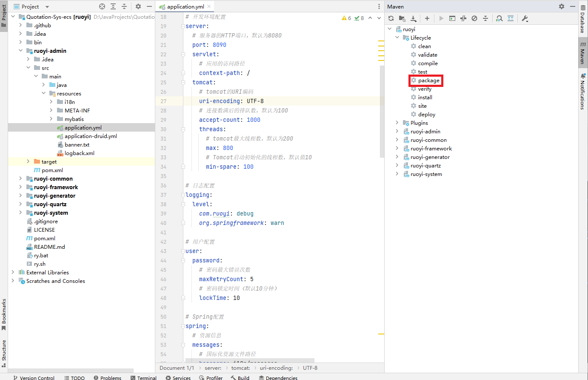Expand Plugins node in Maven tree
The height and width of the screenshot is (380, 588).
coord(397,123)
